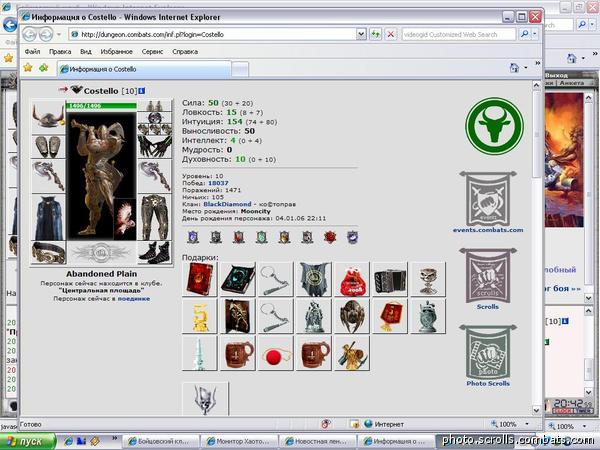
Task: Open the empty new tab button
Action: coord(240,70)
